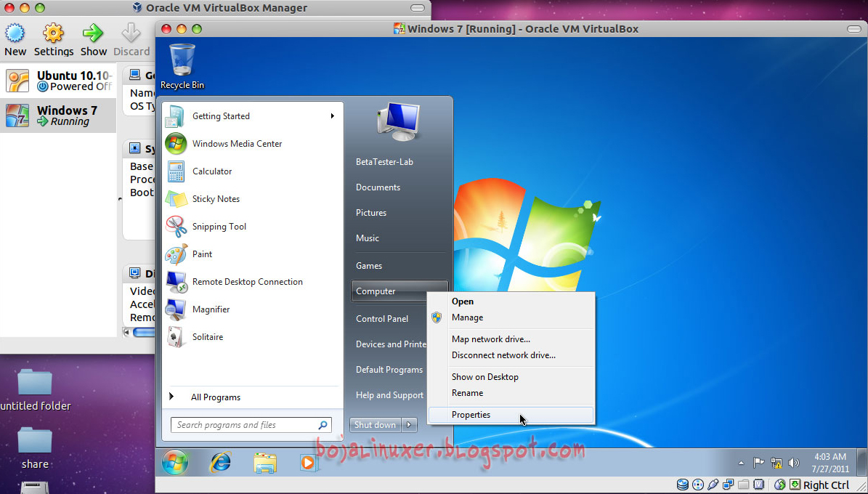Click the shared folders status icon
The image size is (868, 494).
point(744,485)
